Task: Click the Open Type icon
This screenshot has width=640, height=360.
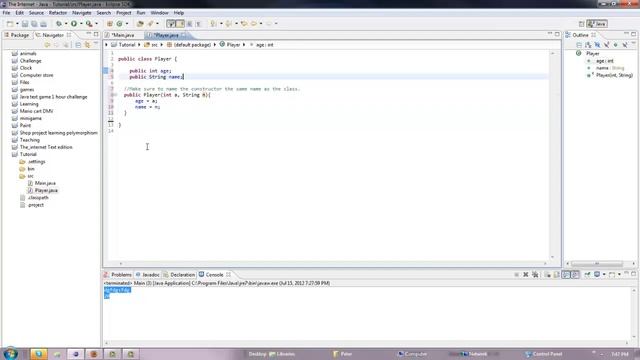Action: (x=140, y=24)
